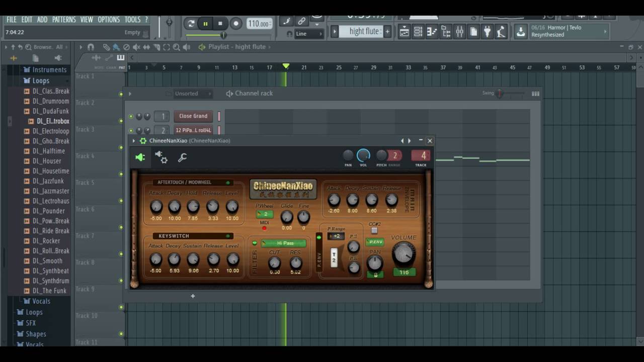Select the Close Grand channel button
Viewport: 644px width, 362px height.
pyautogui.click(x=193, y=116)
